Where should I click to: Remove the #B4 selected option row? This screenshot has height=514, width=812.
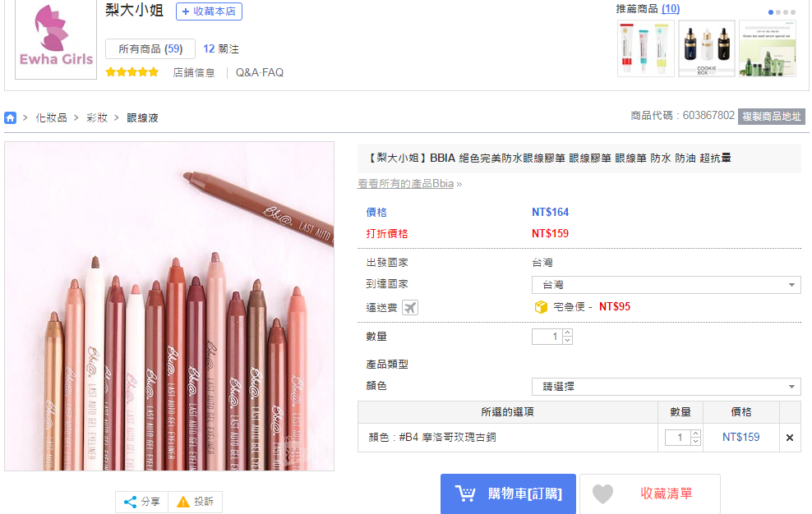click(790, 438)
